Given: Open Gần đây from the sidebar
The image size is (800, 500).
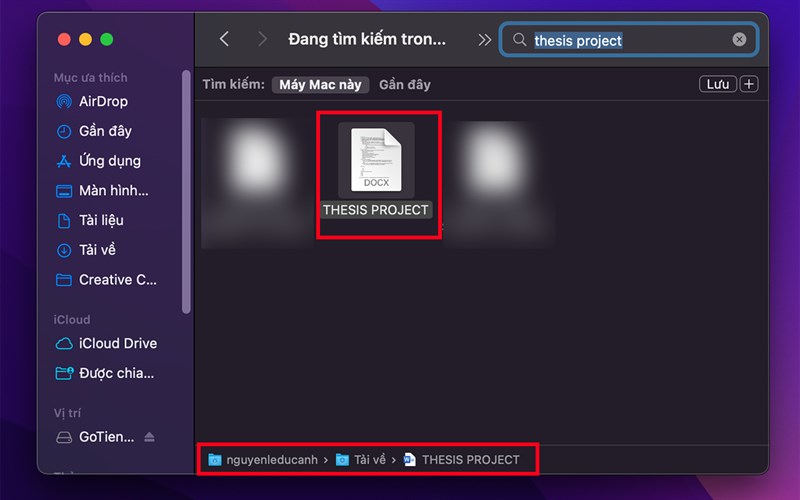Looking at the screenshot, I should click(x=105, y=131).
